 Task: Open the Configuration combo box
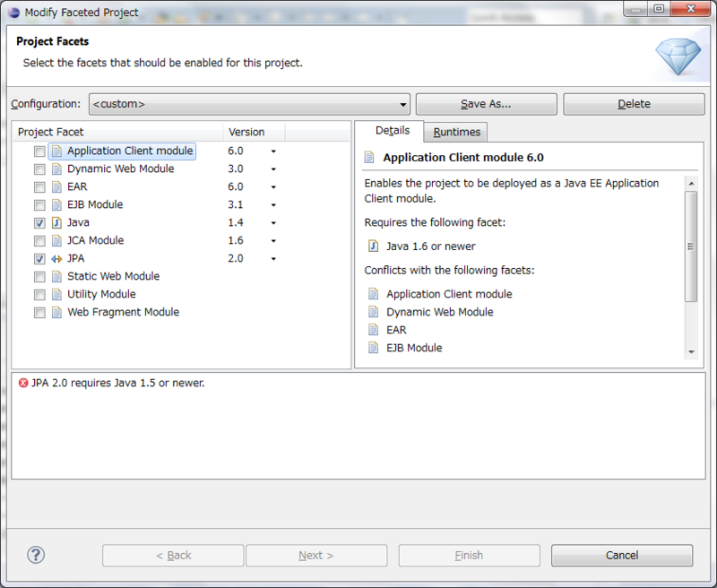point(249,104)
